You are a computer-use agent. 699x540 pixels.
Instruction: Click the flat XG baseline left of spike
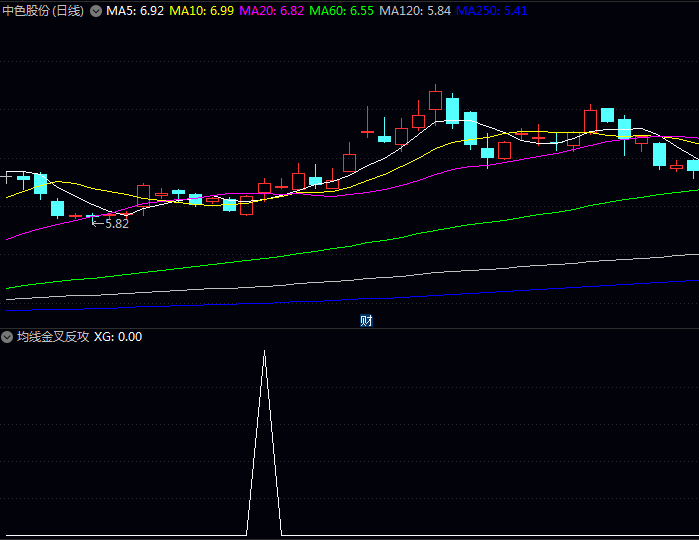pos(120,536)
